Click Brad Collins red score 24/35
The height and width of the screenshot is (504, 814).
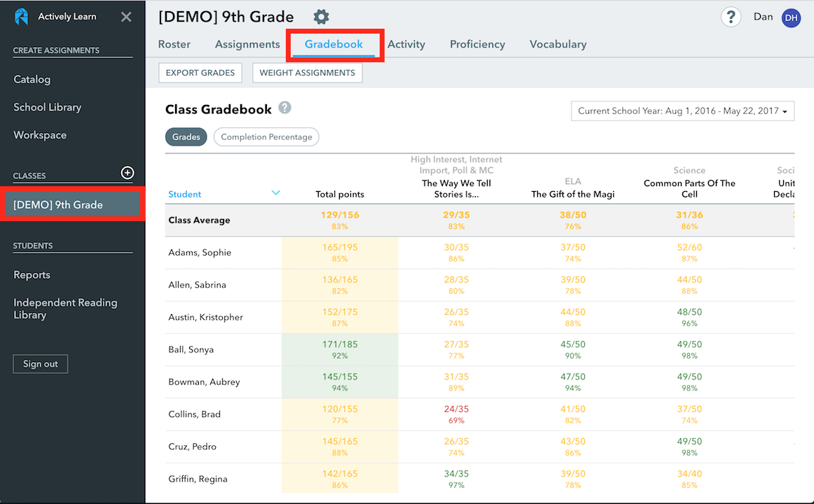tap(456, 409)
